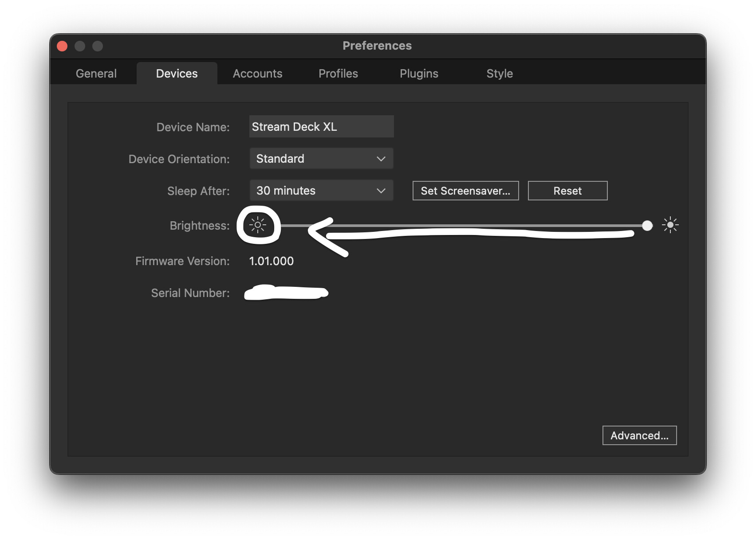Open the Accounts tab

[x=257, y=74]
